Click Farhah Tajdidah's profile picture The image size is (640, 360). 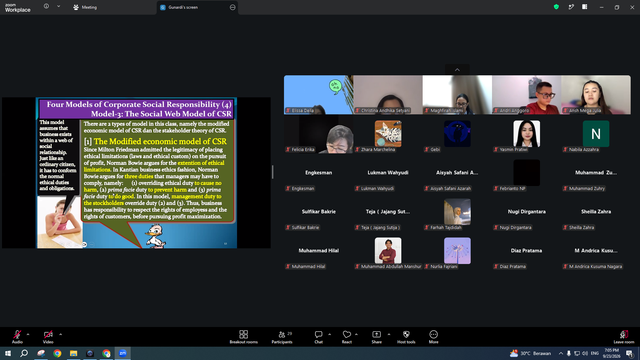coord(457,212)
